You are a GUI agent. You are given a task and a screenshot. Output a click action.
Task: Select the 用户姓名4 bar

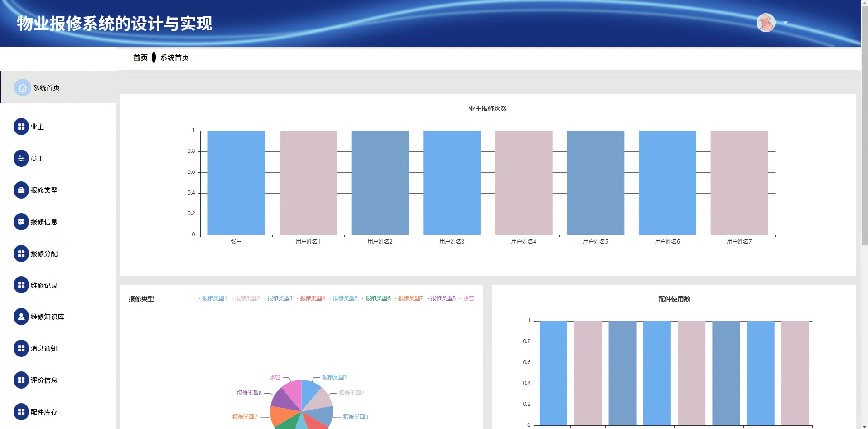(524, 183)
